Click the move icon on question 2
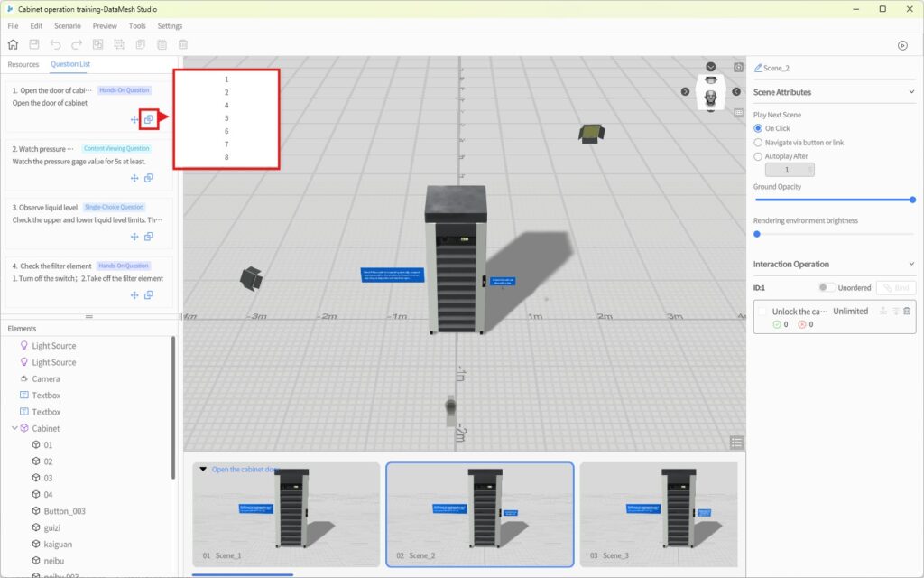 click(x=134, y=178)
